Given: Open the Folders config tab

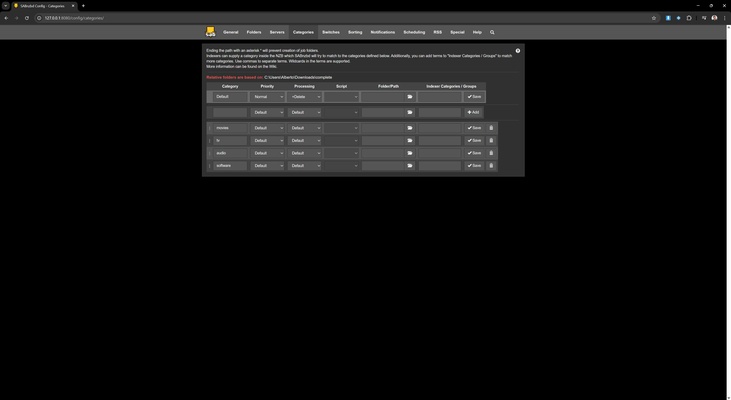Looking at the screenshot, I should [x=254, y=32].
